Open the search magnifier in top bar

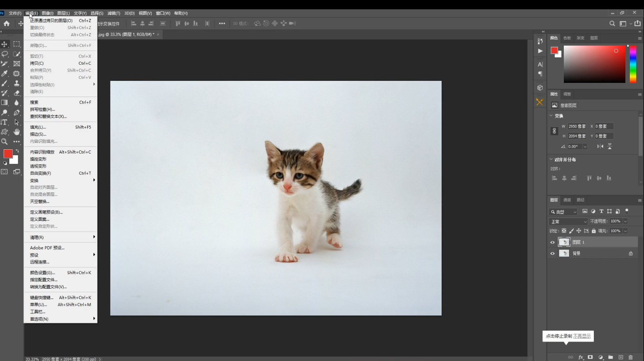[612, 23]
